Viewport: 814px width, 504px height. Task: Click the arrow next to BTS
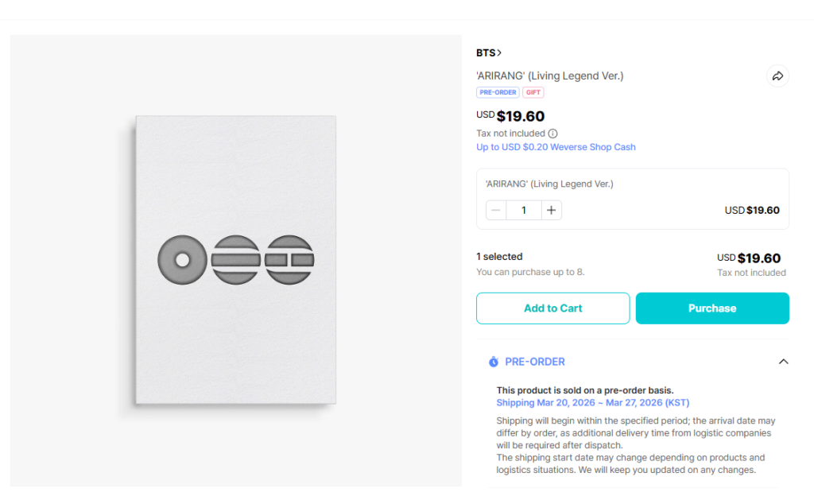pos(499,53)
